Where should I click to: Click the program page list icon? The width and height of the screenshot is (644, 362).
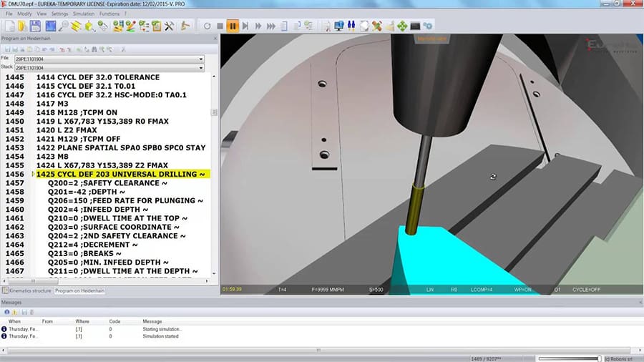284,26
